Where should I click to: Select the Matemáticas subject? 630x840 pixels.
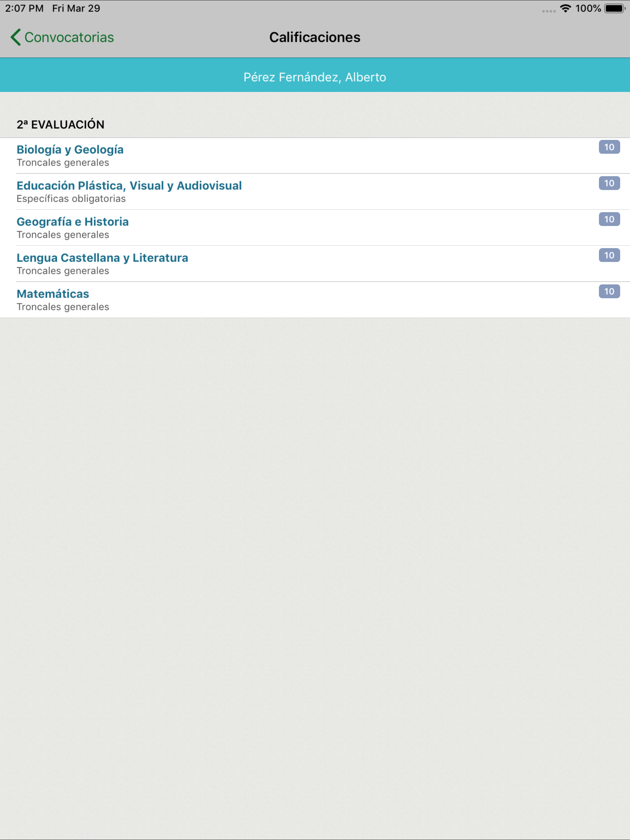[x=53, y=294]
